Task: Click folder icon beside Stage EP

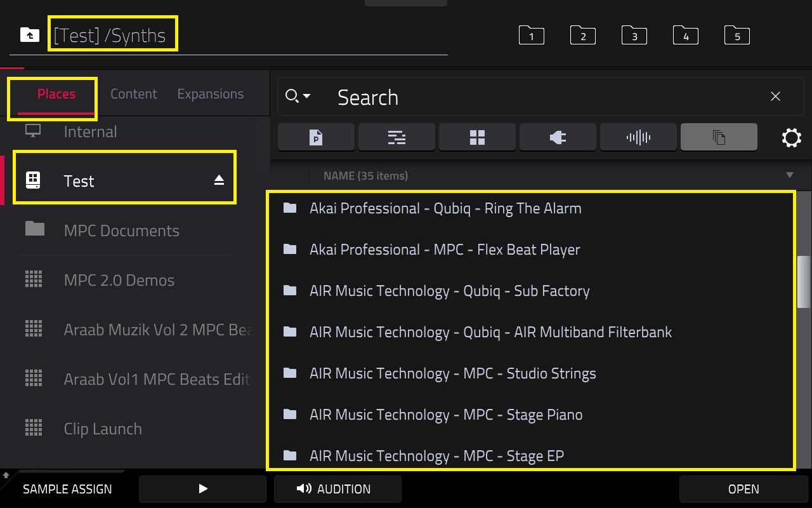Action: click(290, 455)
